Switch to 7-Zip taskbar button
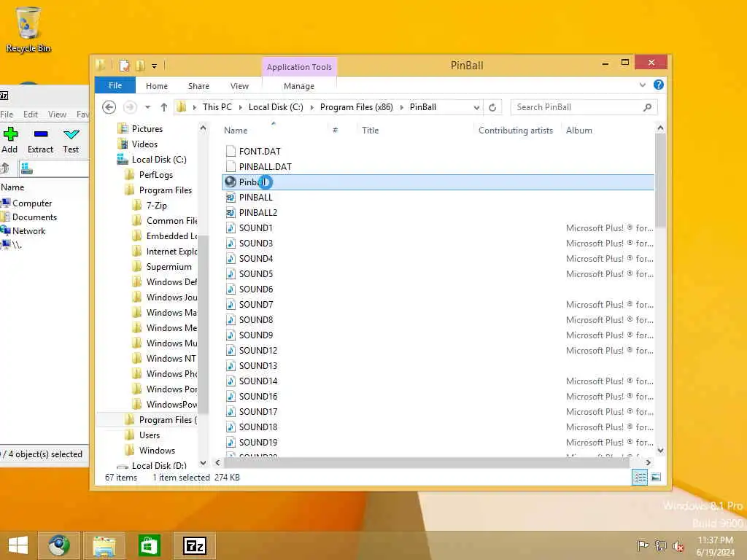 194,545
